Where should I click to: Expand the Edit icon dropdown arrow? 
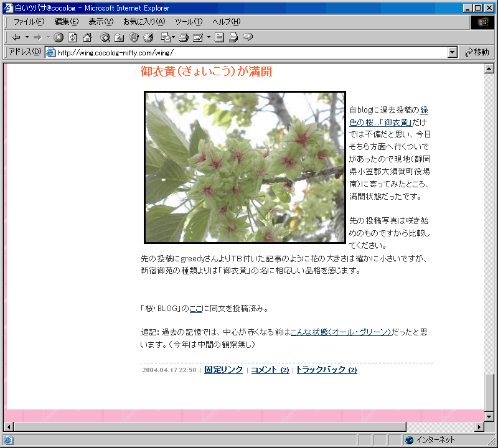coord(209,37)
